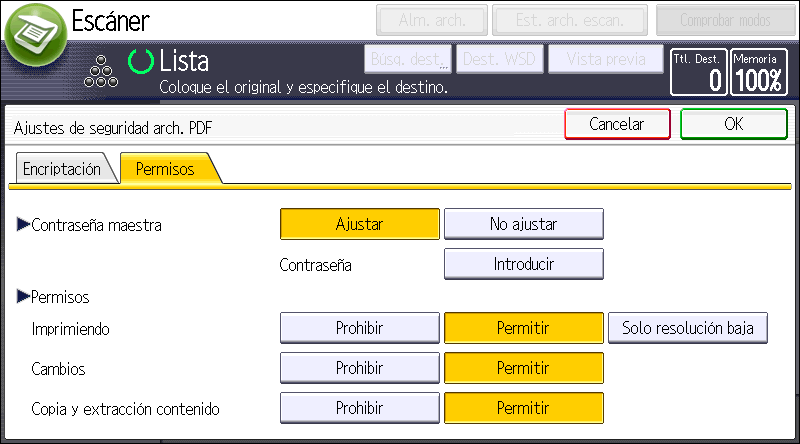Open the Permisos tab
This screenshot has width=800, height=444.
[x=165, y=169]
